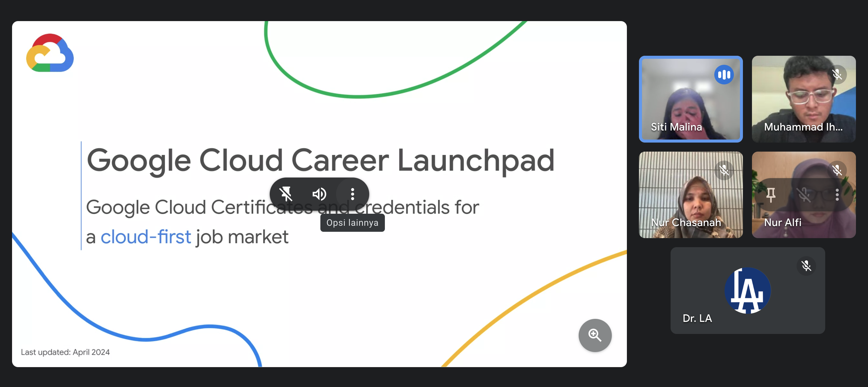Click the 'Nur Alfi' name label
The height and width of the screenshot is (387, 868).
(x=782, y=222)
